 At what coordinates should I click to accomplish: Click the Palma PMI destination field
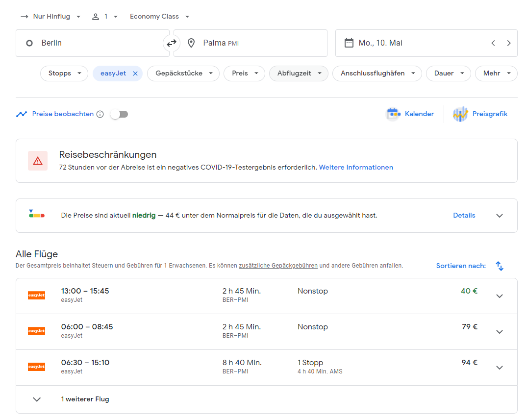pyautogui.click(x=251, y=43)
